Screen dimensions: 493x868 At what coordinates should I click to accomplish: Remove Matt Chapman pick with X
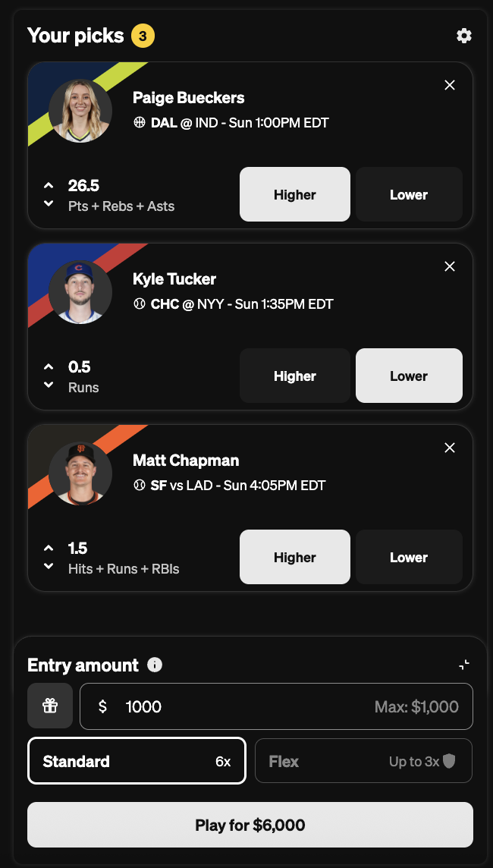pyautogui.click(x=450, y=448)
